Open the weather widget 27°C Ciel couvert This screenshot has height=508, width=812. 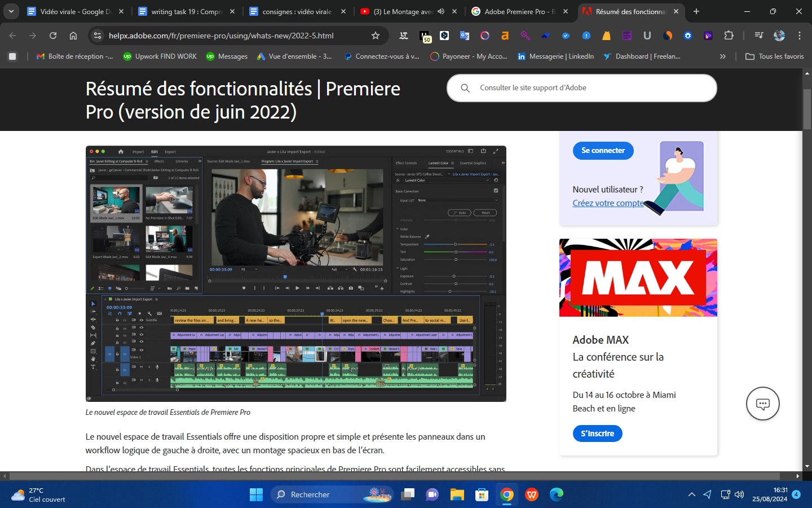[x=38, y=495]
